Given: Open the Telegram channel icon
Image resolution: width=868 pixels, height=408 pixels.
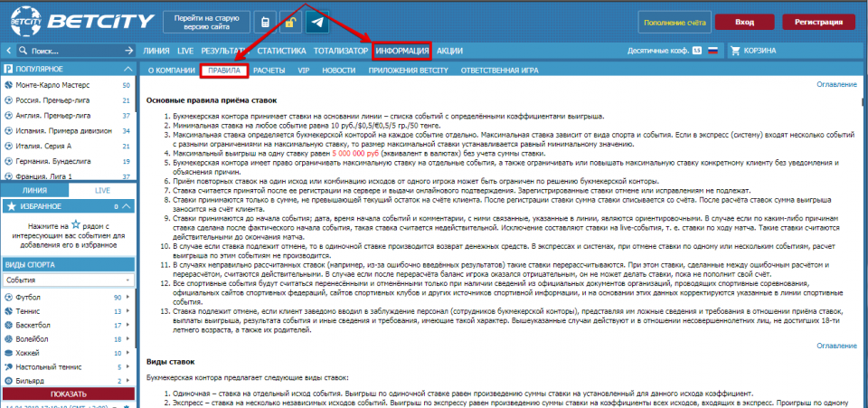Looking at the screenshot, I should click(x=317, y=23).
